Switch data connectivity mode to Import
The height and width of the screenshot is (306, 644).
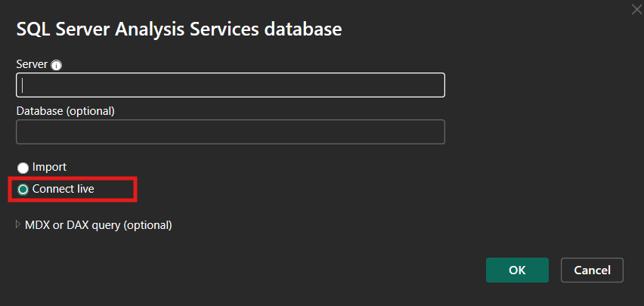(x=23, y=168)
